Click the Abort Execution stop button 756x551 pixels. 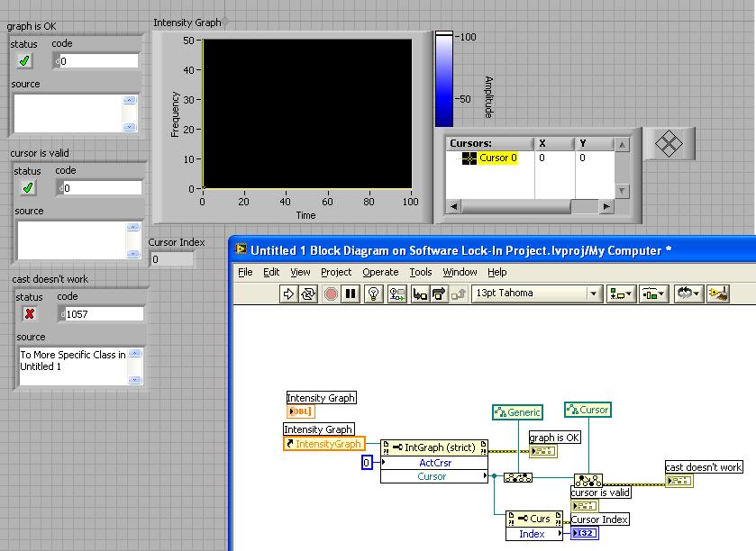pos(331,294)
